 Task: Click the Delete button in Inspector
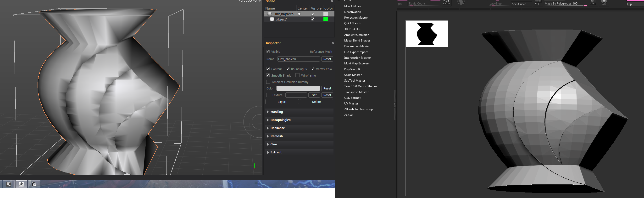click(316, 102)
